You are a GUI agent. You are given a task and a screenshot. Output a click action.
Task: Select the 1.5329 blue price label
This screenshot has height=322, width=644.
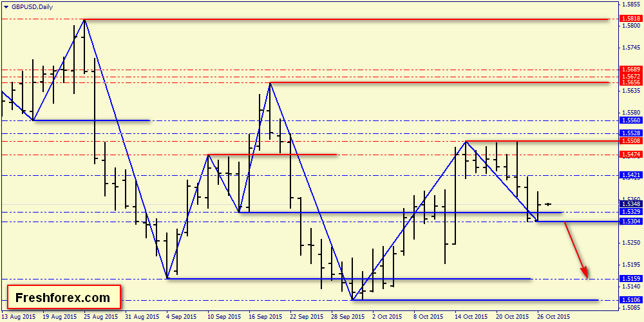[630, 211]
